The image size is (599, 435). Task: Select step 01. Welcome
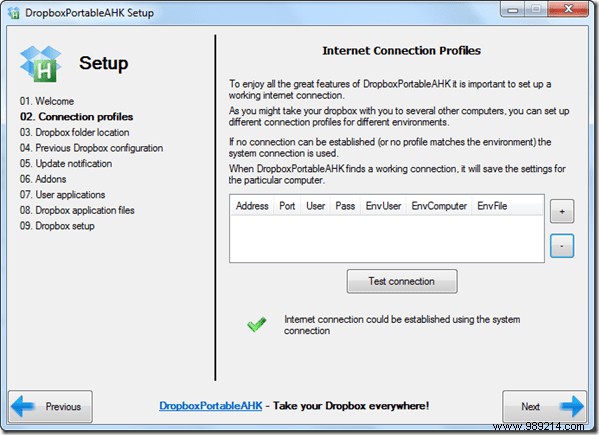pyautogui.click(x=47, y=101)
